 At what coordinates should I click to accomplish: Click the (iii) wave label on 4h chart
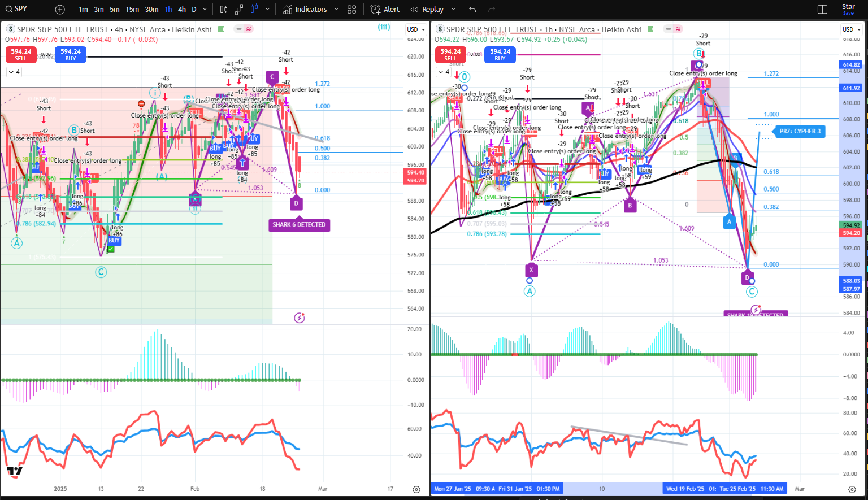coord(384,27)
